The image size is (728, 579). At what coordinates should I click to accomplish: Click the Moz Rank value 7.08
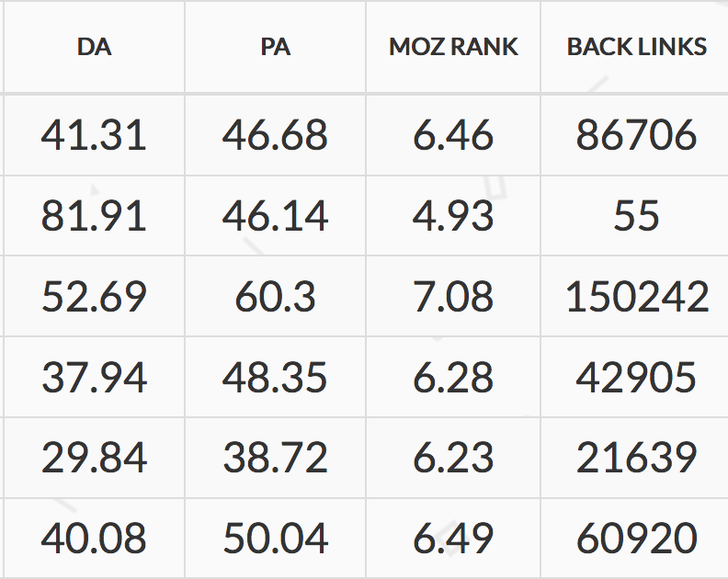pos(453,297)
